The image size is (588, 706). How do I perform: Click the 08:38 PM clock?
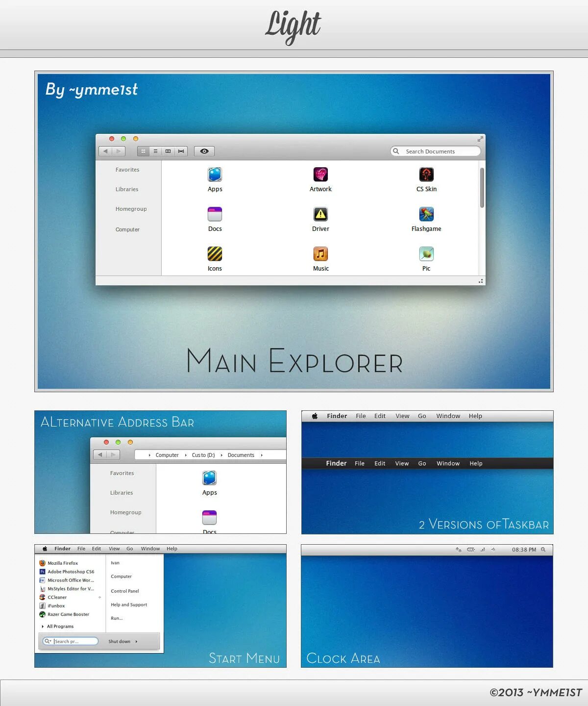(x=524, y=550)
